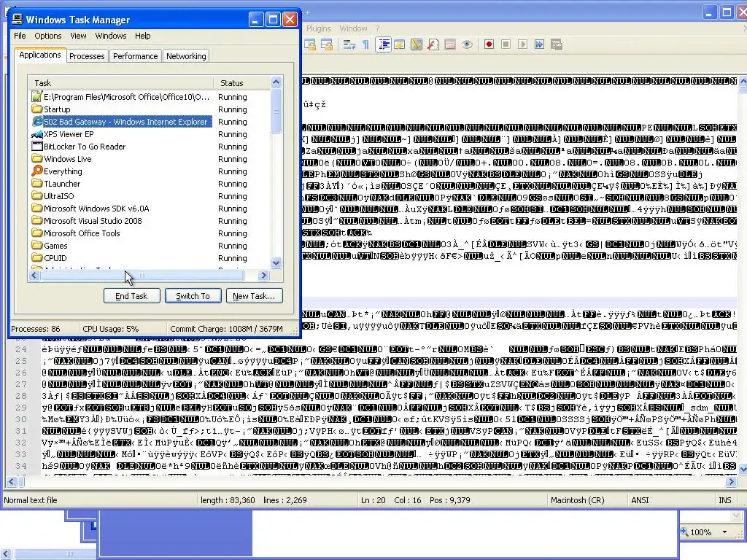Toggle the Monitoring eye icon
Screen dimensions: 747x560
click(x=467, y=44)
